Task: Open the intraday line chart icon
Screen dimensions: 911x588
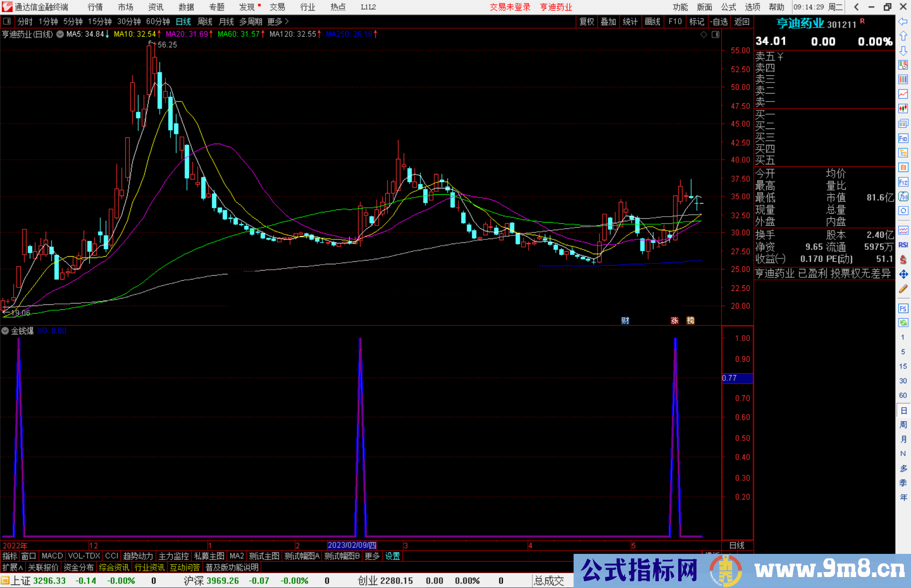Action: [903, 94]
